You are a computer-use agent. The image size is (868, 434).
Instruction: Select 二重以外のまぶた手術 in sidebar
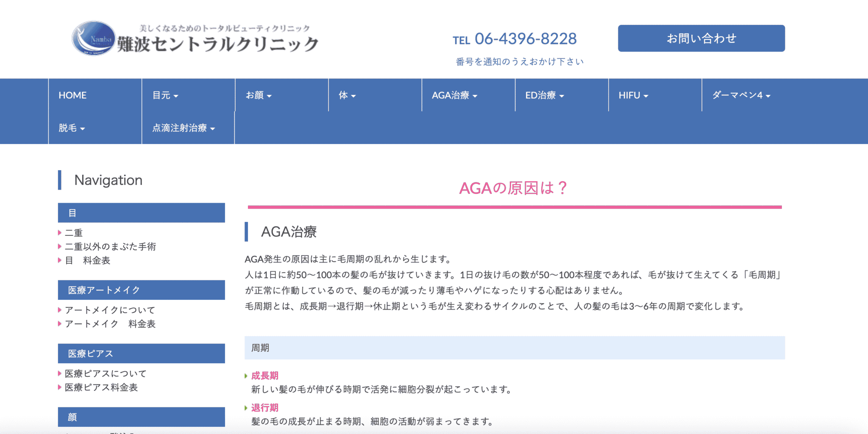pyautogui.click(x=110, y=247)
